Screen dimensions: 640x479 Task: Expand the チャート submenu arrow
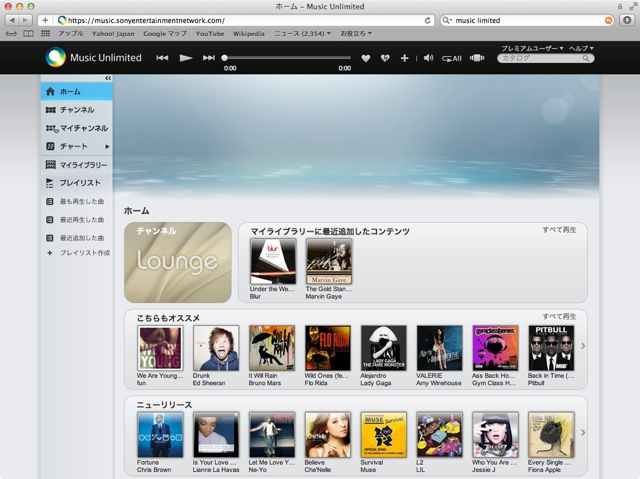pyautogui.click(x=107, y=146)
